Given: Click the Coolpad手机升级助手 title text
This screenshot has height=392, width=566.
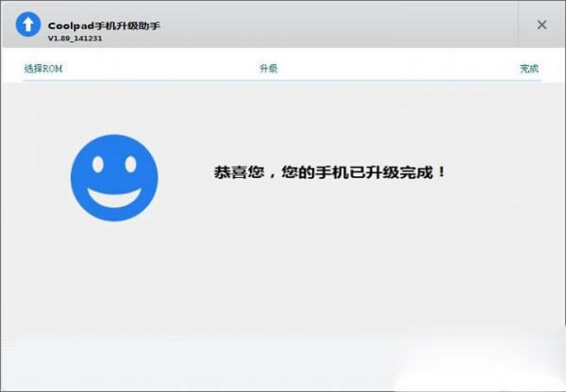Looking at the screenshot, I should point(104,24).
